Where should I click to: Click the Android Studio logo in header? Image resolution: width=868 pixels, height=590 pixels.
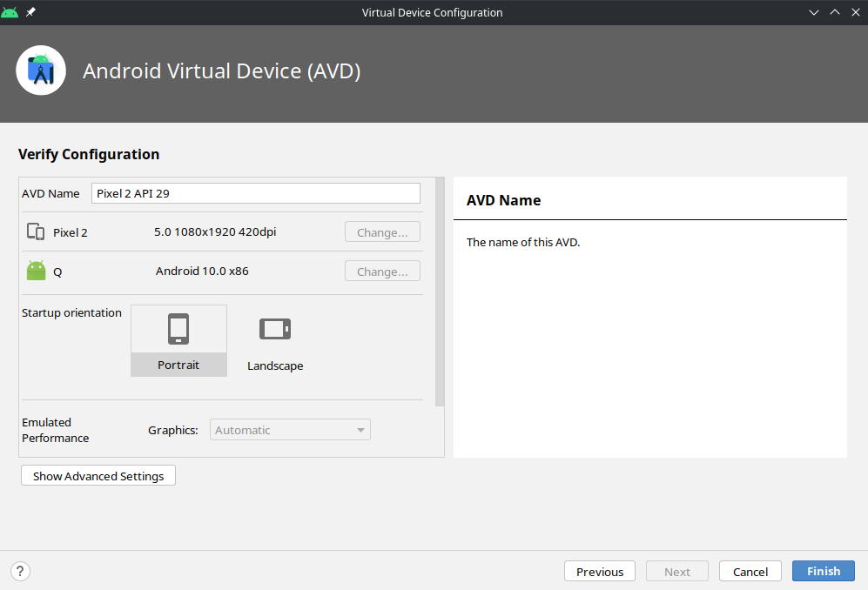41,70
